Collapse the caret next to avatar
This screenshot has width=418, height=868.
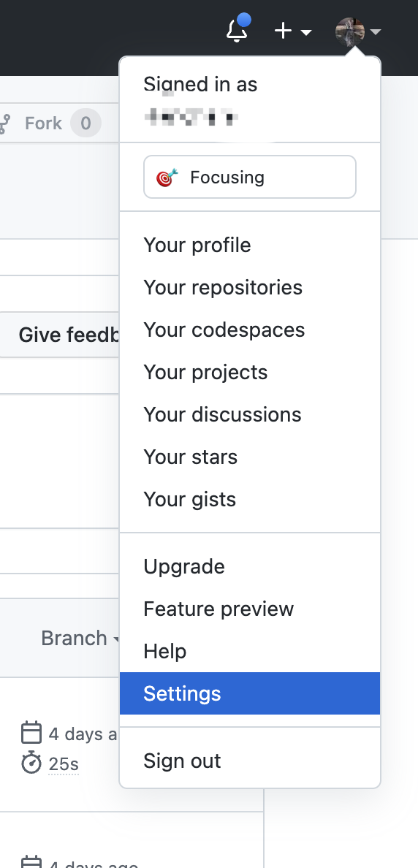(376, 32)
